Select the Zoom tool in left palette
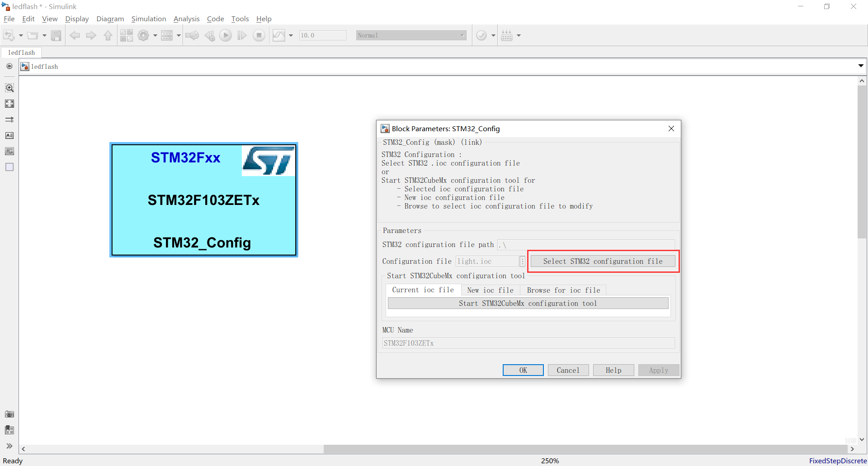 pyautogui.click(x=9, y=87)
